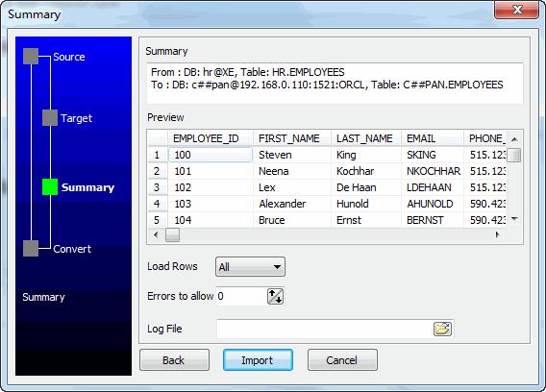Click preview horizontal scrollbar left arrow
This screenshot has height=392, width=546.
[x=156, y=235]
